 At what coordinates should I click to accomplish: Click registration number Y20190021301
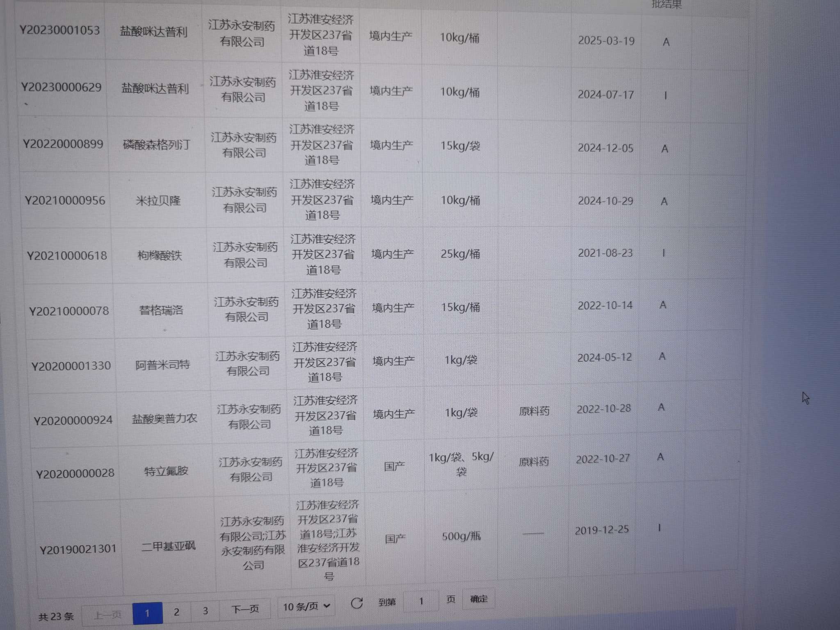[x=78, y=549]
